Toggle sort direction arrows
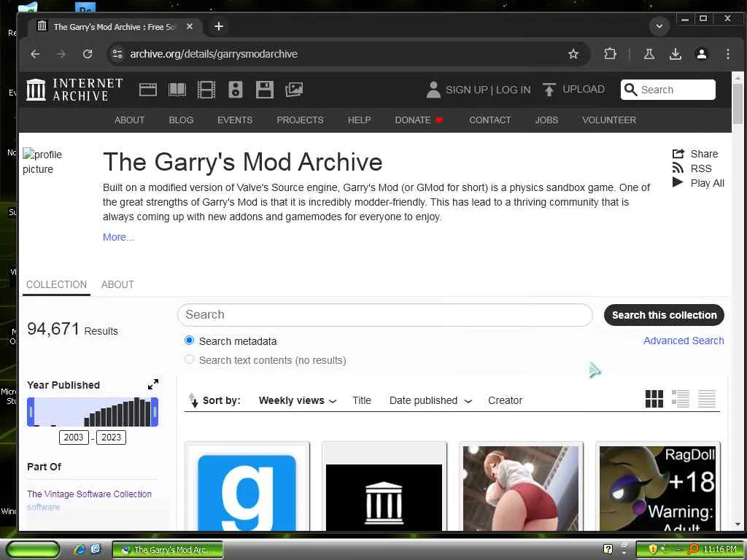Image resolution: width=747 pixels, height=560 pixels. 193,400
